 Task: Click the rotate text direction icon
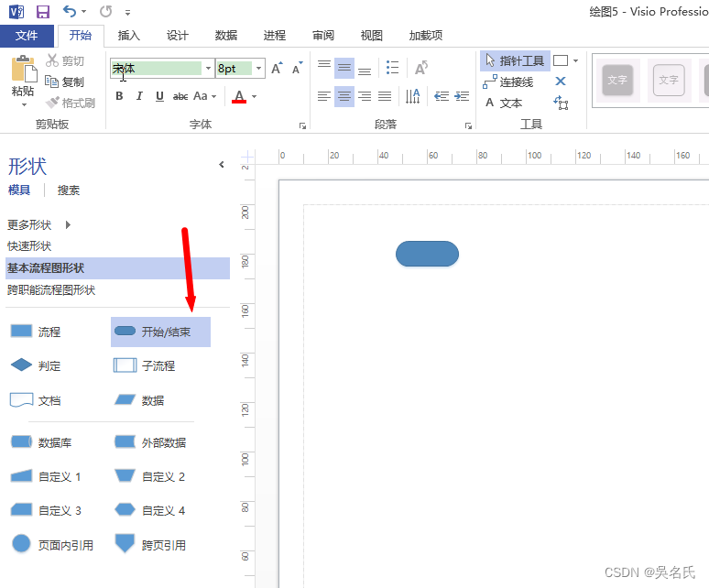(x=421, y=68)
